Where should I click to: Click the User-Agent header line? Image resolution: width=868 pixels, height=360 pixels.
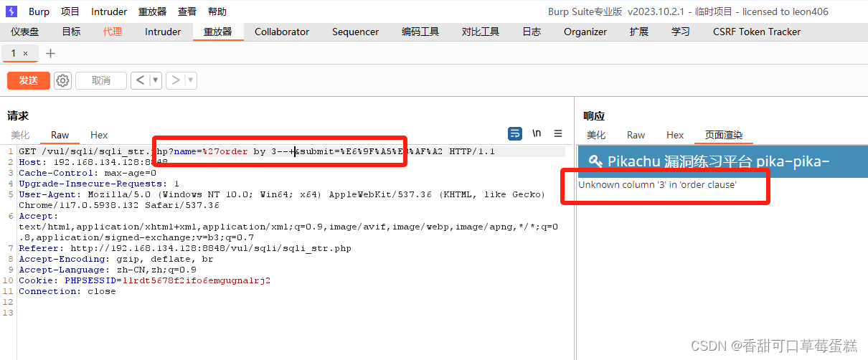(282, 200)
